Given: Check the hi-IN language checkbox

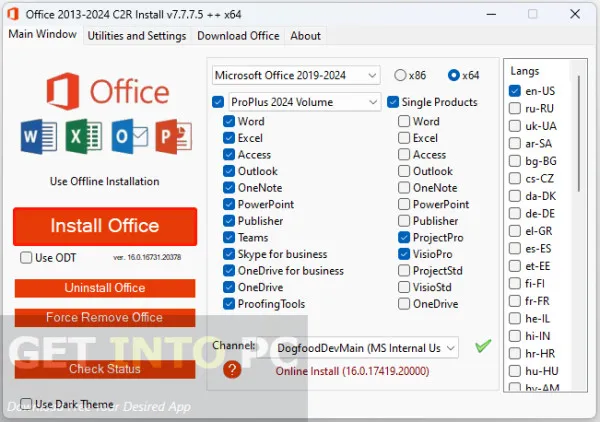Looking at the screenshot, I should tap(515, 336).
